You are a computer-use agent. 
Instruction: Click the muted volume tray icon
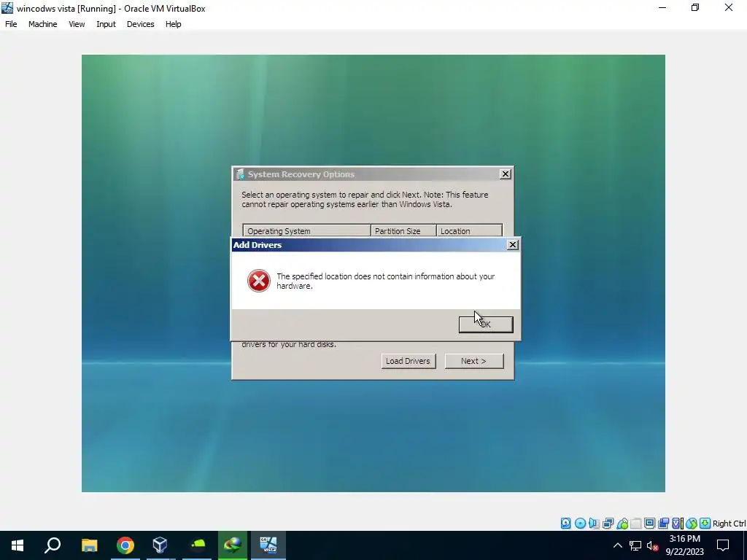(653, 545)
